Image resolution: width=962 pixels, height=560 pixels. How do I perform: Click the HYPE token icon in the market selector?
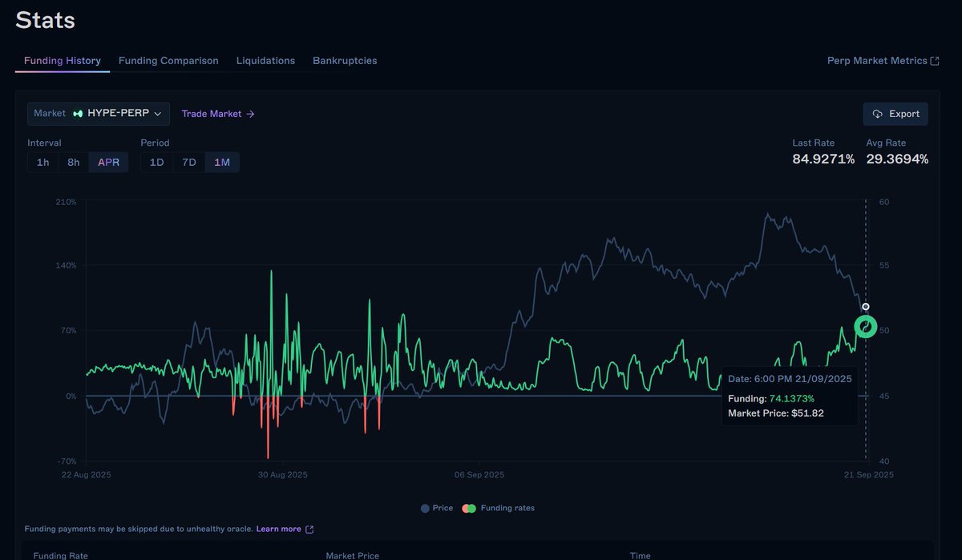click(76, 113)
